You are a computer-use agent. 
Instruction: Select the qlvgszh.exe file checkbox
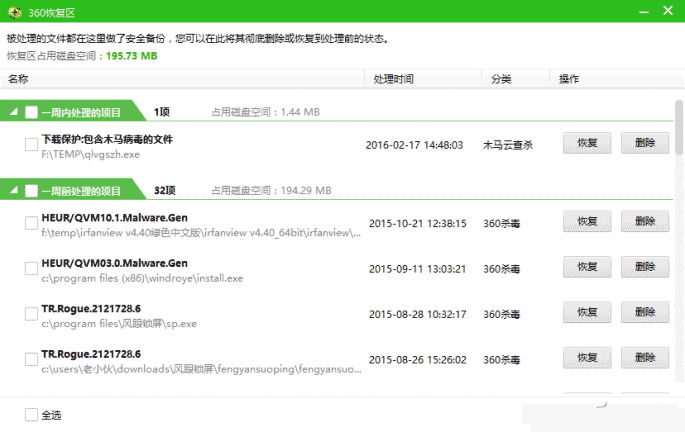32,145
